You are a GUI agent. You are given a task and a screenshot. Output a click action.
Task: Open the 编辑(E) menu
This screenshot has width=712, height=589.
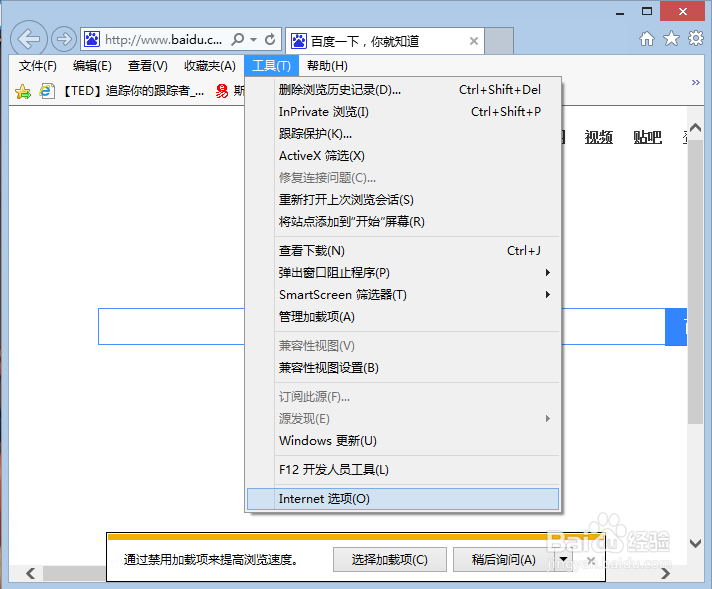coord(92,66)
